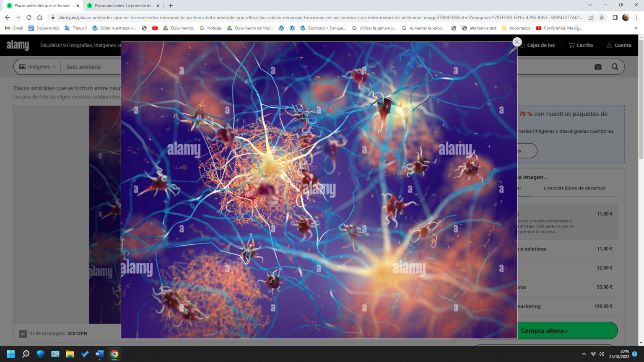Select the boletines 11,00 € license row
Screen dimensions: 644x362
567,249
